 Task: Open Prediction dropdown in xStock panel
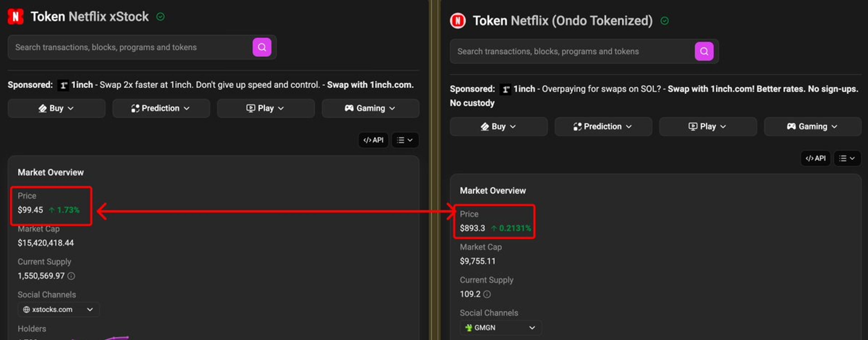click(161, 108)
